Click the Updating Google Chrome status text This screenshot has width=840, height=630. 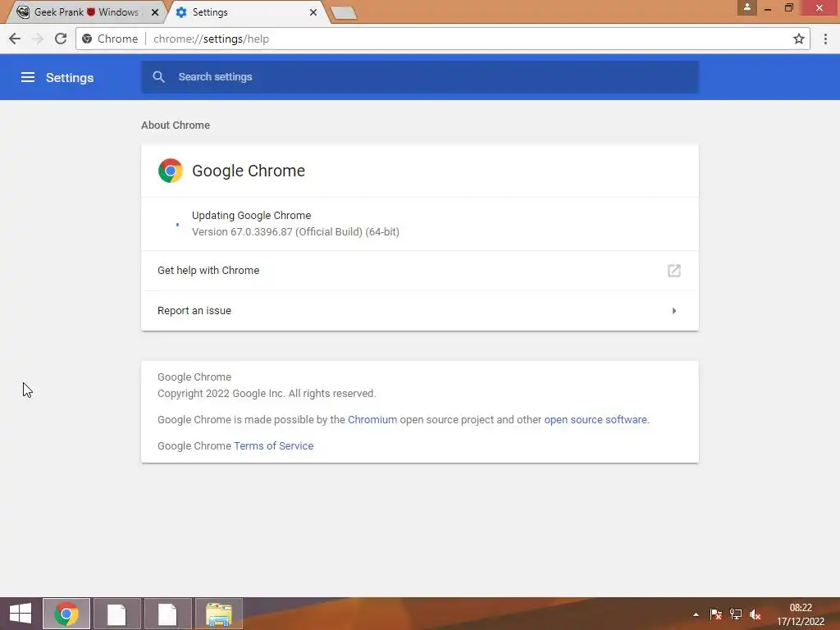(x=251, y=216)
